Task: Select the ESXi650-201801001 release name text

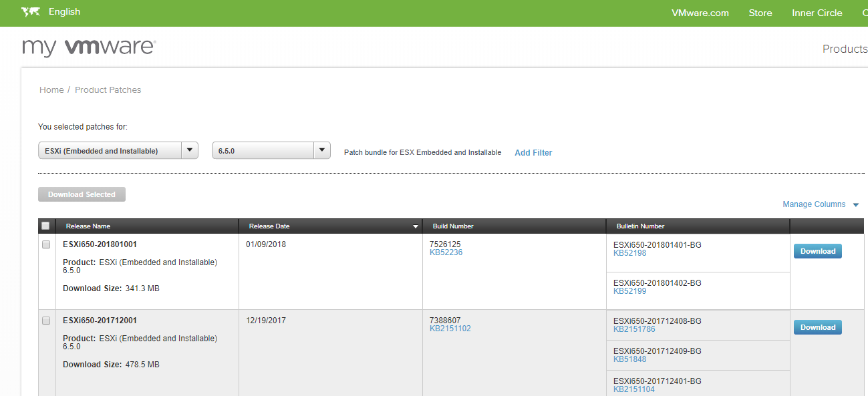Action: pos(100,244)
